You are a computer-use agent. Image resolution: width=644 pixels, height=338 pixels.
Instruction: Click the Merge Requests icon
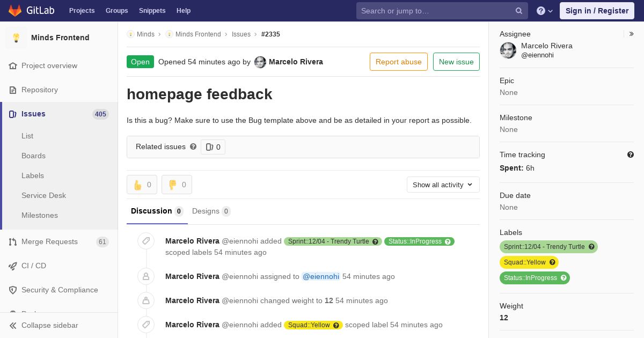tap(13, 241)
